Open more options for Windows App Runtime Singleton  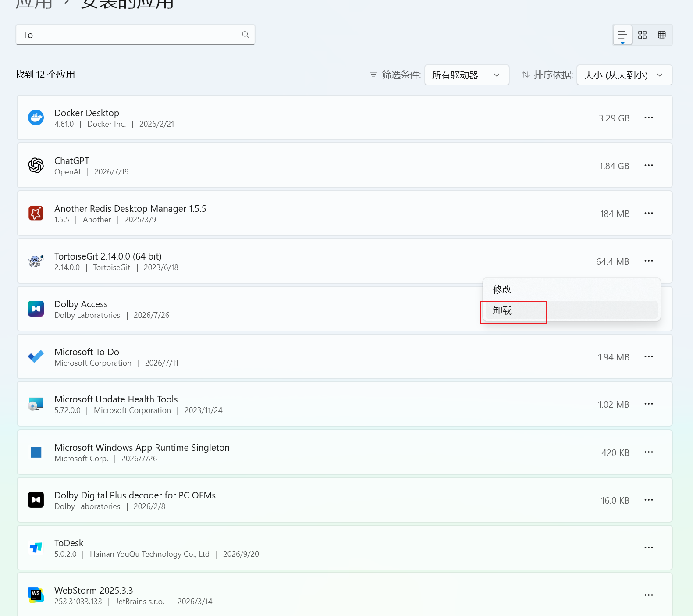649,452
